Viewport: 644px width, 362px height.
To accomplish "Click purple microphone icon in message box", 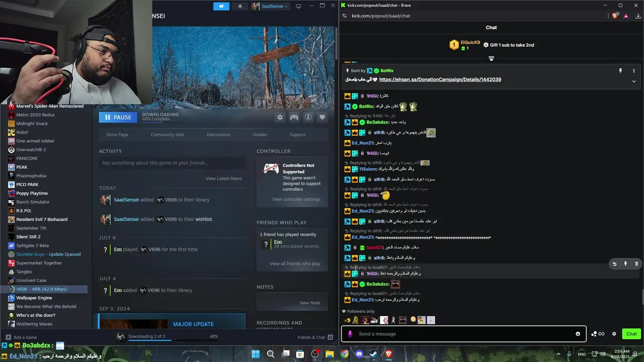I will click(x=350, y=334).
